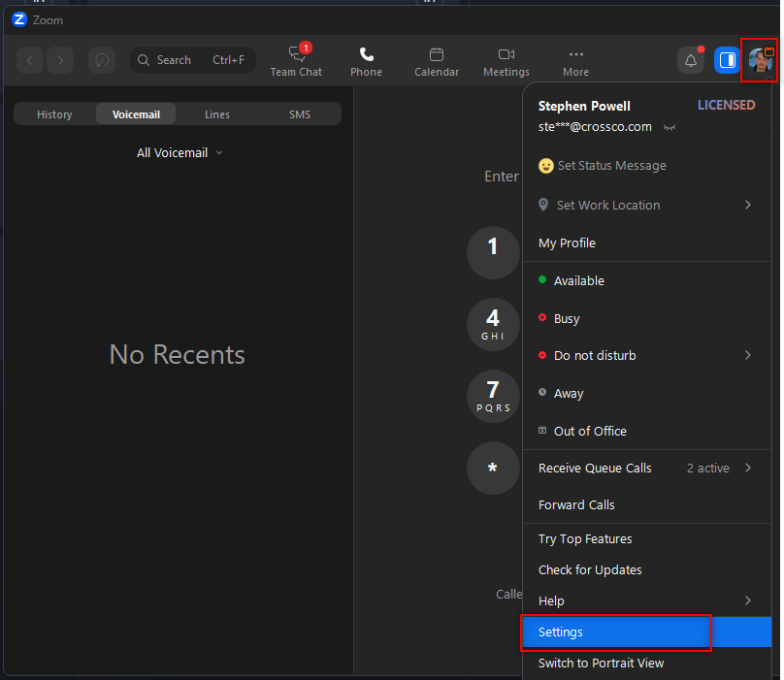Viewport: 784px width, 680px height.
Task: Click Check for Updates
Action: 647,570
